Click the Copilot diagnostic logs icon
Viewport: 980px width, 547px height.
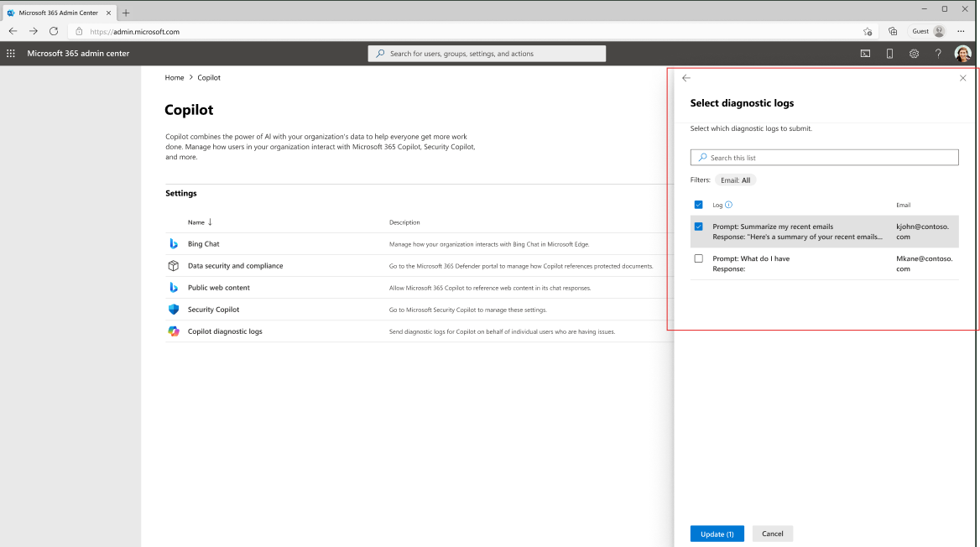(x=174, y=331)
